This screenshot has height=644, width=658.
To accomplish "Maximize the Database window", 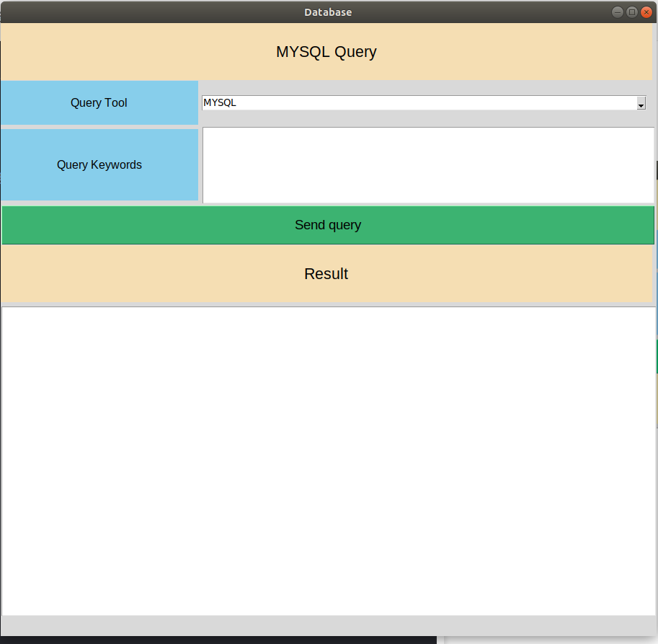I will click(x=632, y=12).
